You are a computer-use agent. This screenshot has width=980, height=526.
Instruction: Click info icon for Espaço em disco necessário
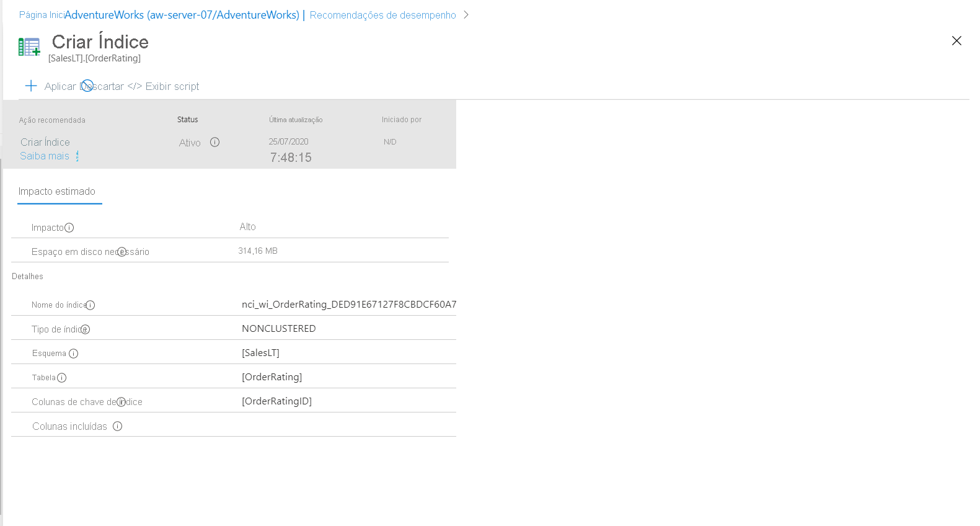pos(122,252)
